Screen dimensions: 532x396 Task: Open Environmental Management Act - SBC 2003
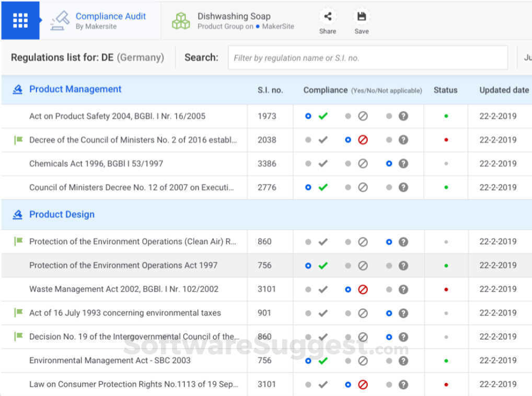(110, 360)
